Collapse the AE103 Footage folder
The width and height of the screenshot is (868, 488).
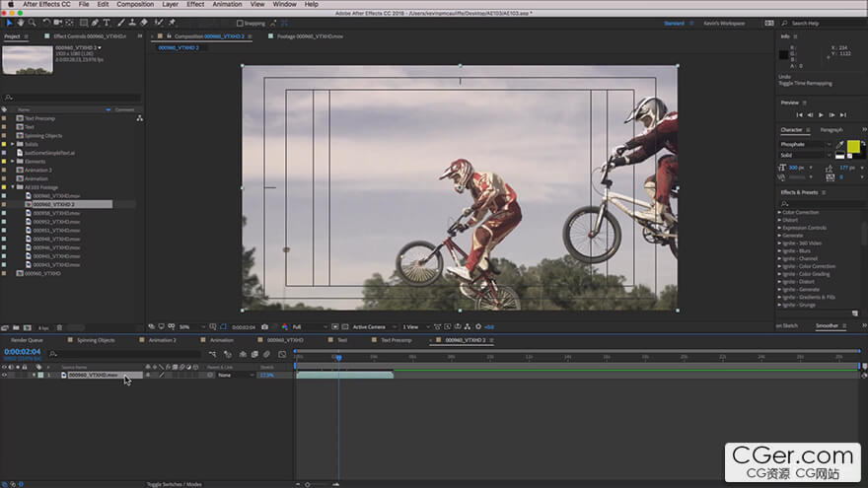click(x=13, y=187)
